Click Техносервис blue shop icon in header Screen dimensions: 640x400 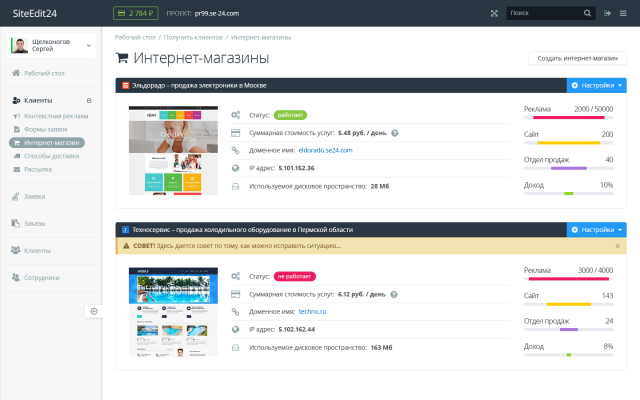click(x=126, y=230)
